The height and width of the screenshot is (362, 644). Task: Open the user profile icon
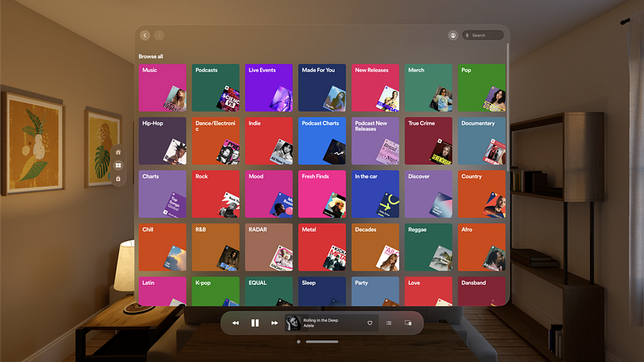pos(453,35)
